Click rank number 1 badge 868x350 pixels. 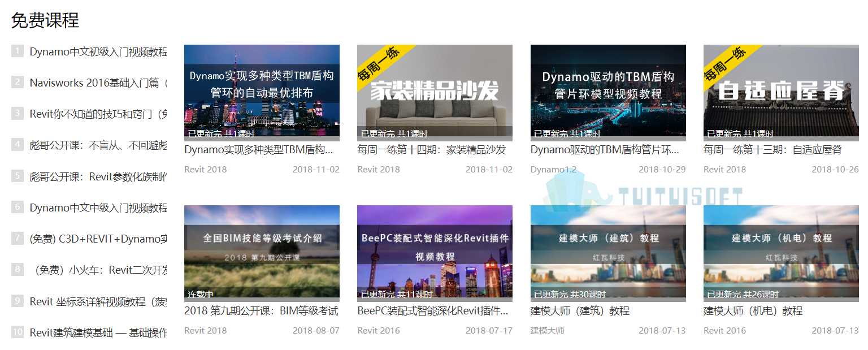[x=18, y=51]
